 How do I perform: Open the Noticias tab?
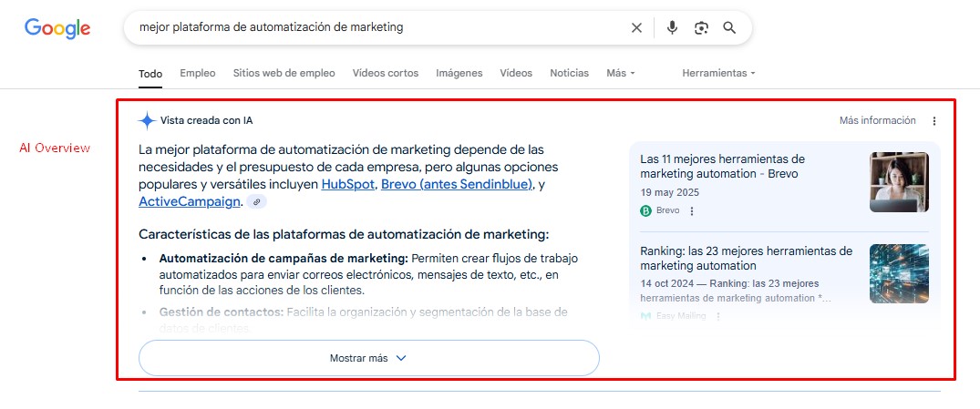pyautogui.click(x=570, y=73)
